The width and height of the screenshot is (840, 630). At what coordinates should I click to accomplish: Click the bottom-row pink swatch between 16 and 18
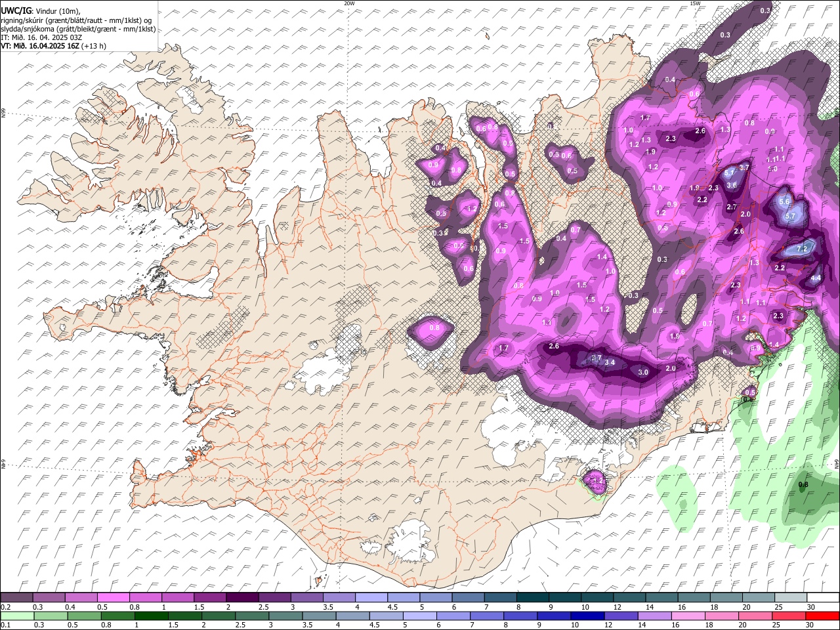pyautogui.click(x=688, y=616)
